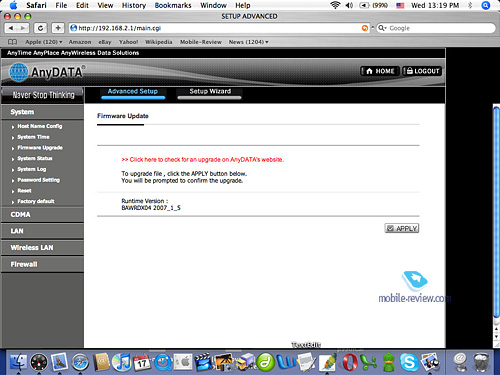
Task: Open the Bookmarks menu
Action: pos(173,5)
